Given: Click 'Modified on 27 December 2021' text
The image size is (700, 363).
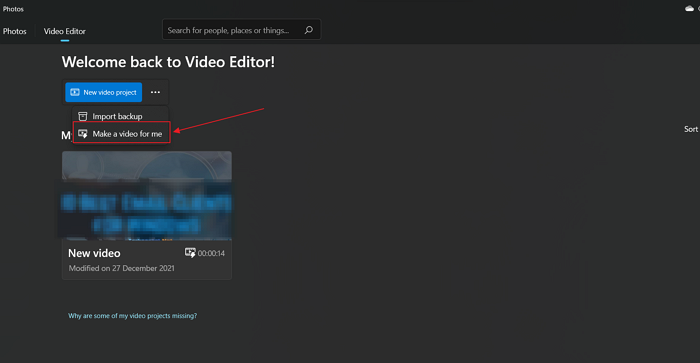Looking at the screenshot, I should point(121,268).
